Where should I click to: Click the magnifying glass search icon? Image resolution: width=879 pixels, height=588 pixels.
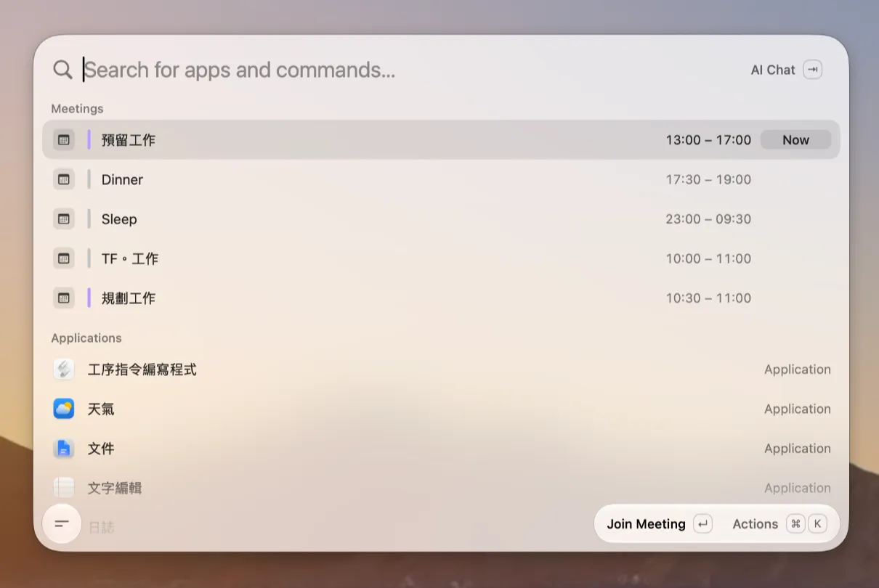click(62, 70)
